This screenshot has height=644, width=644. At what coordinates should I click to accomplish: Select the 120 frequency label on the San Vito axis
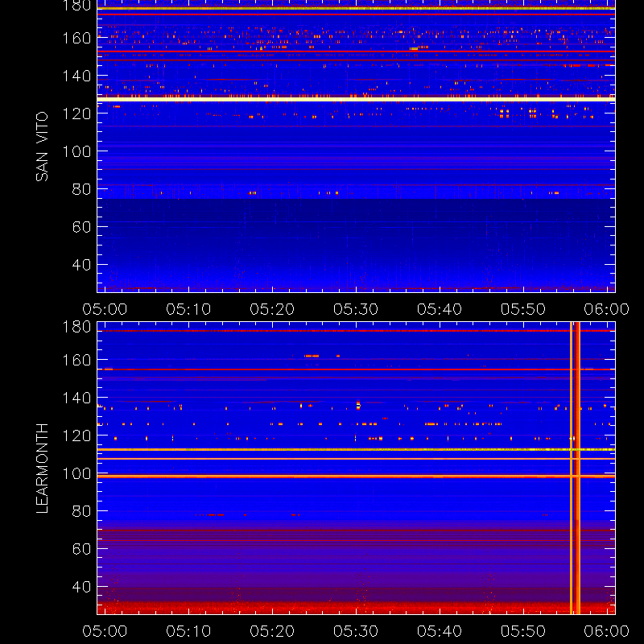pos(76,114)
